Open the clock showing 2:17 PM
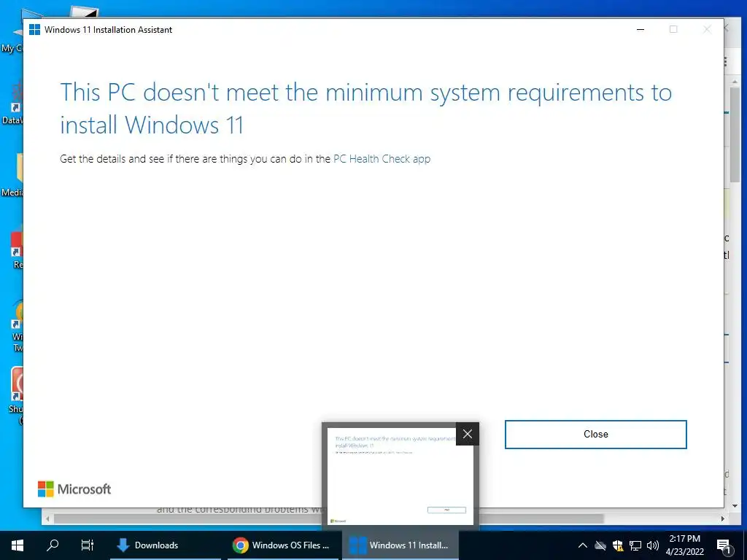747x560 pixels. point(684,545)
